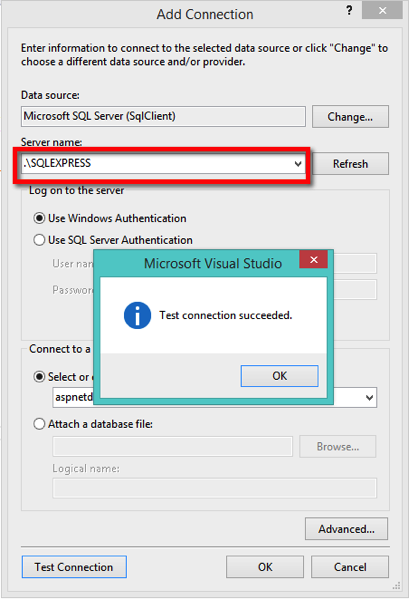
Task: Click the blue information icon in message box
Action: [x=137, y=315]
